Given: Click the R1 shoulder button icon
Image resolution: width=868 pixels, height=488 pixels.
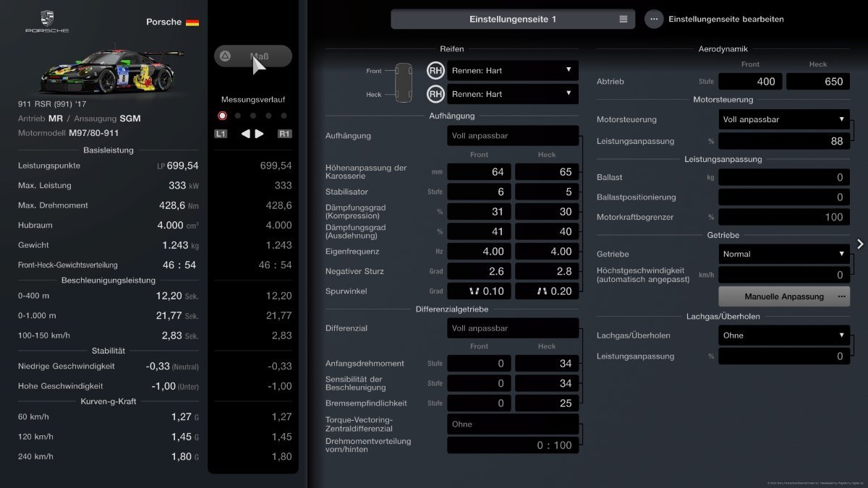Looking at the screenshot, I should pos(284,134).
